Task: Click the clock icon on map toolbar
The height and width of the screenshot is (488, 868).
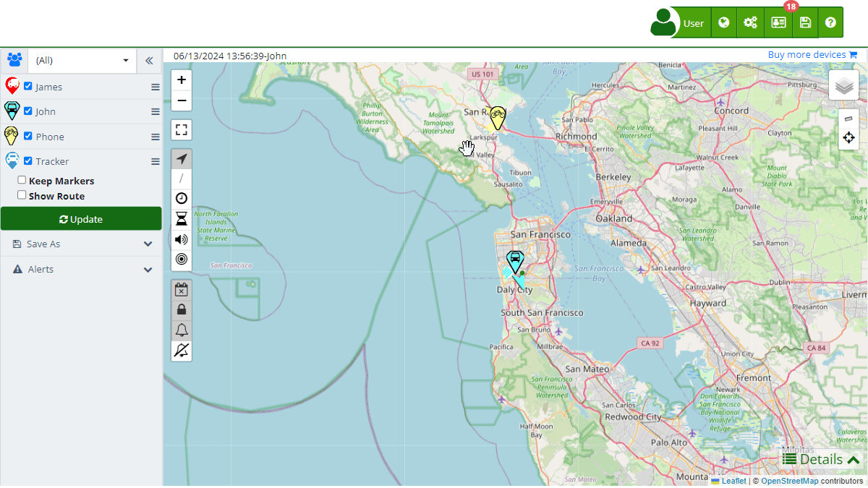Action: [x=182, y=198]
